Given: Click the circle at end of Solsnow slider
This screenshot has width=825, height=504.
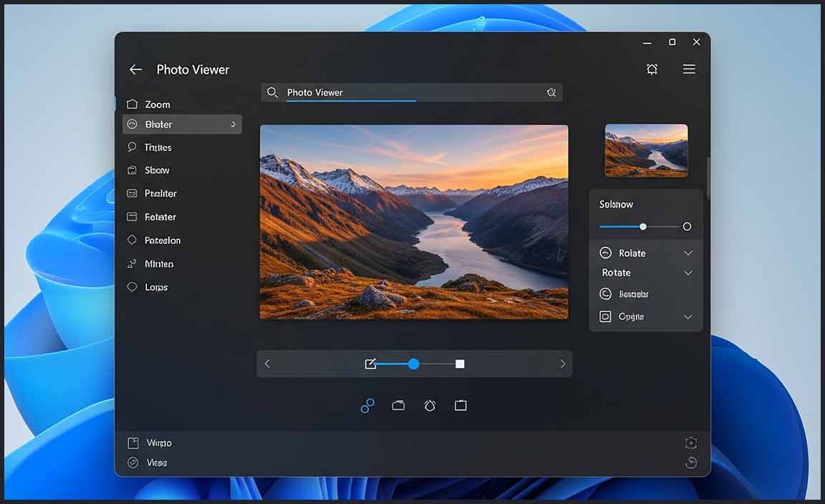Looking at the screenshot, I should (x=687, y=227).
